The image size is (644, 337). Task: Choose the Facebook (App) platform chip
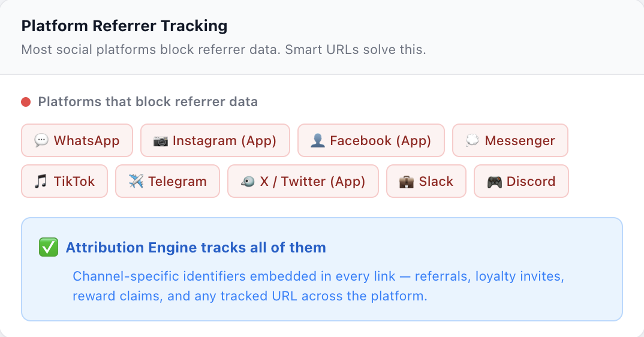371,141
